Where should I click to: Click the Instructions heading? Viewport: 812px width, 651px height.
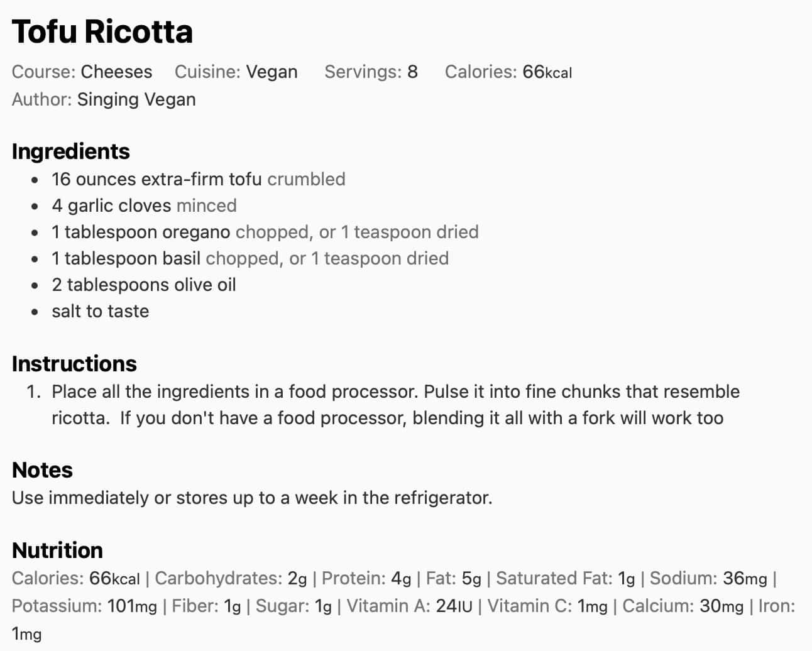tap(74, 364)
